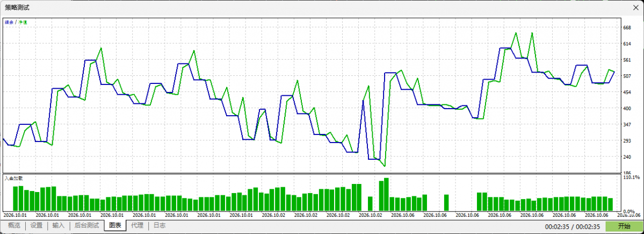644x234 pixels.
Task: Click the 507 axis label
Action: (627, 76)
